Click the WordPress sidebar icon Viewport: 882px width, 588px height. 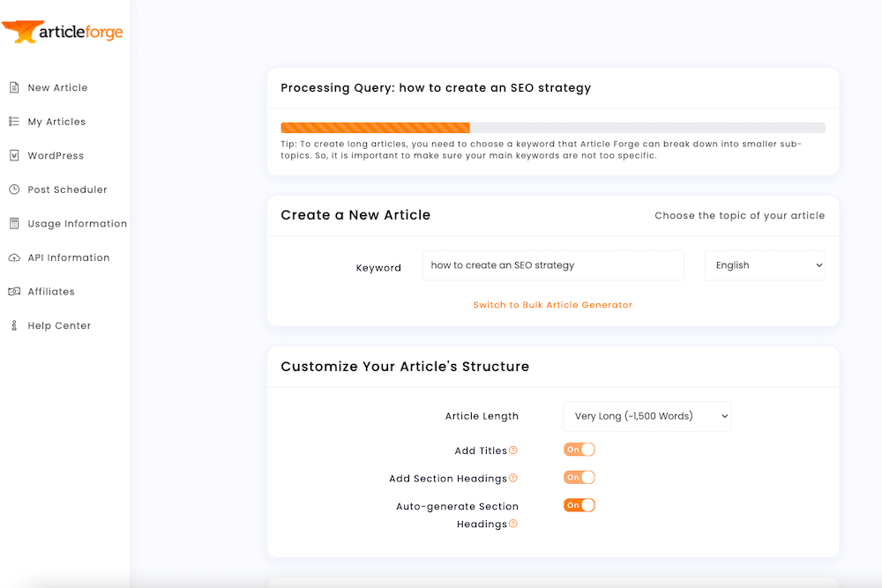pyautogui.click(x=14, y=155)
